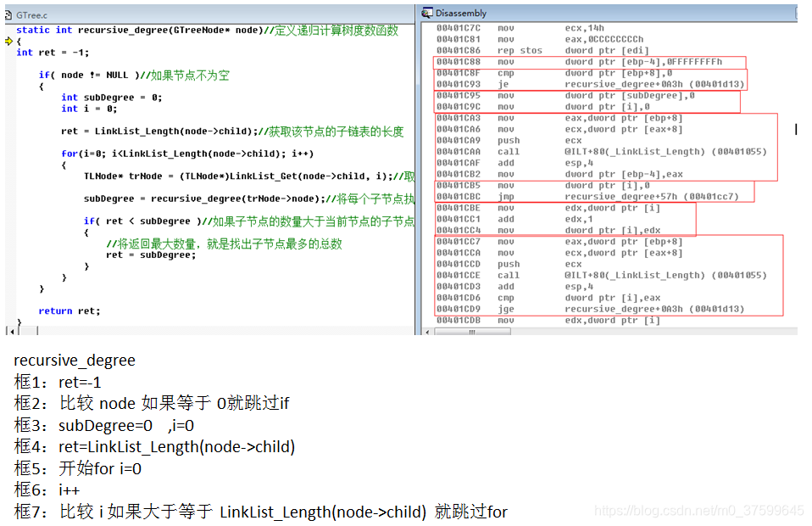Image resolution: width=812 pixels, height=526 pixels.
Task: Click 'ret = LinkList_Length(node->child);' line
Action: point(232,131)
